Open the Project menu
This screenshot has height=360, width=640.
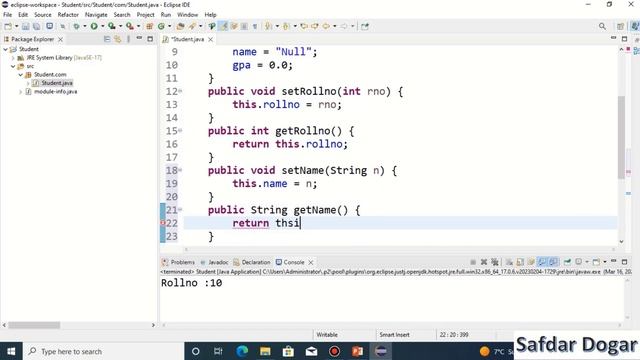coord(145,15)
